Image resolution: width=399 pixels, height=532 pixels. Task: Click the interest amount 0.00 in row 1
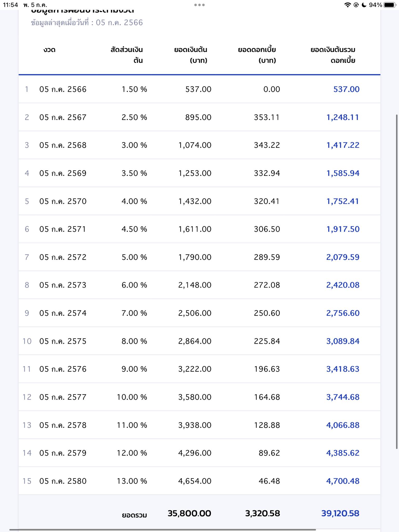272,89
